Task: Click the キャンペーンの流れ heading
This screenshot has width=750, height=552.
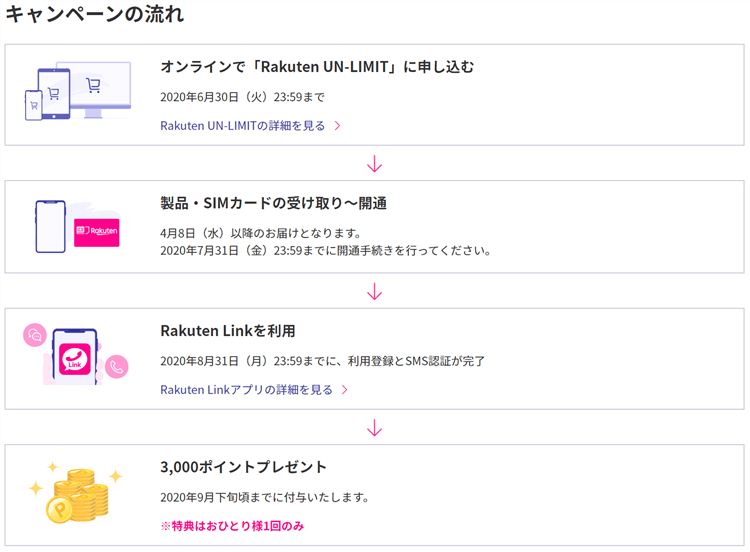Action: click(x=95, y=15)
